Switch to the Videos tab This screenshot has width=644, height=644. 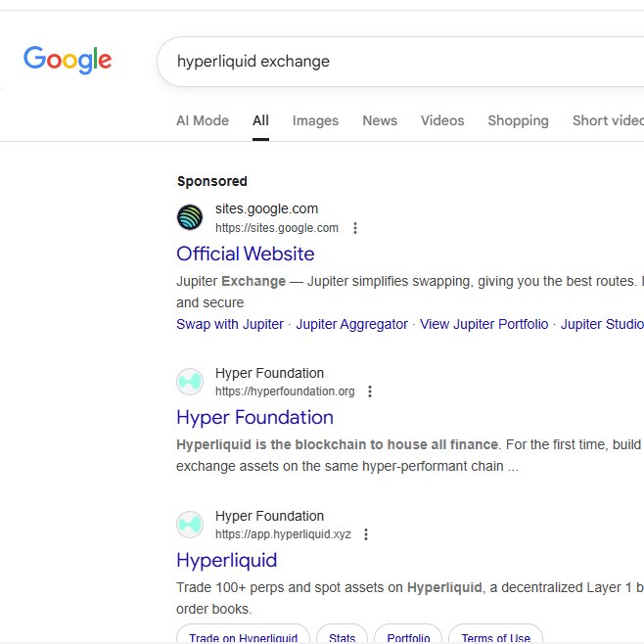(442, 120)
